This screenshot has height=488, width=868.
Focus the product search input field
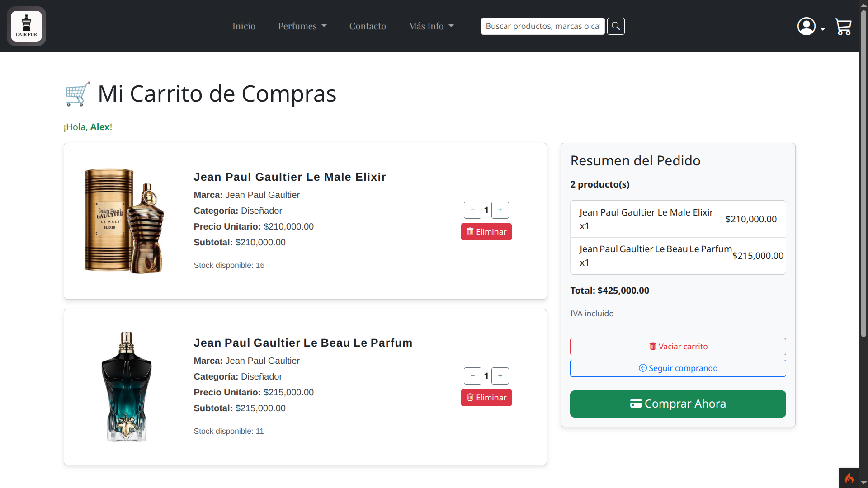click(542, 26)
